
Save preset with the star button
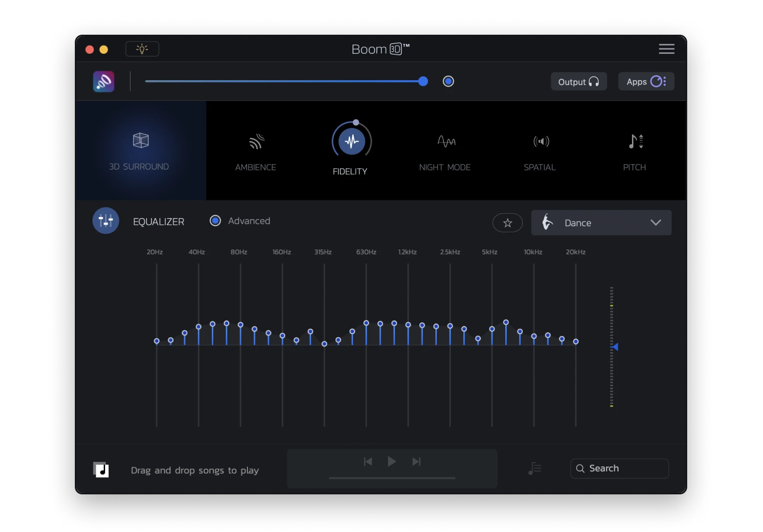point(508,223)
